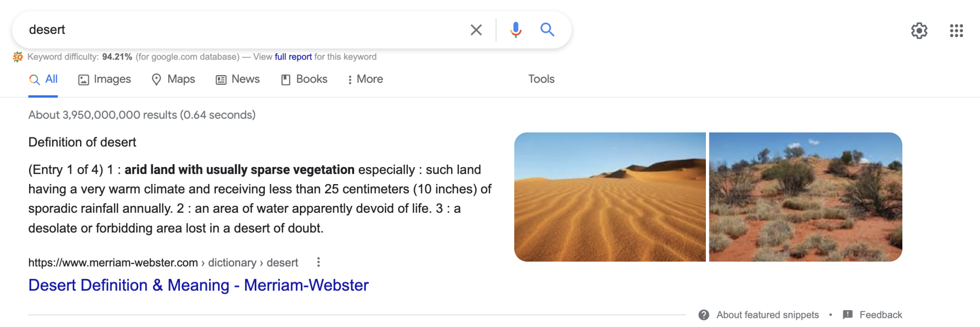The image size is (980, 327).
Task: Open Desert Definition & Meaning - Merriam-Webster link
Action: [198, 285]
